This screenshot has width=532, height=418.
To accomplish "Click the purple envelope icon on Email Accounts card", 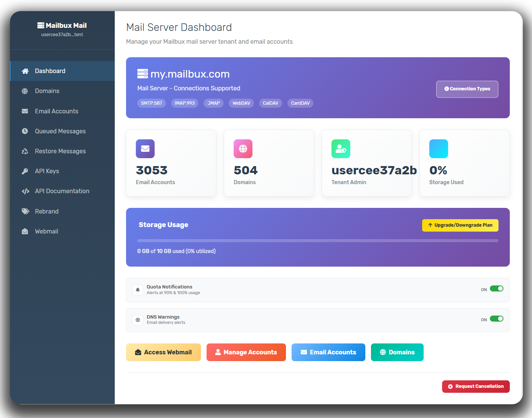I will 145,149.
